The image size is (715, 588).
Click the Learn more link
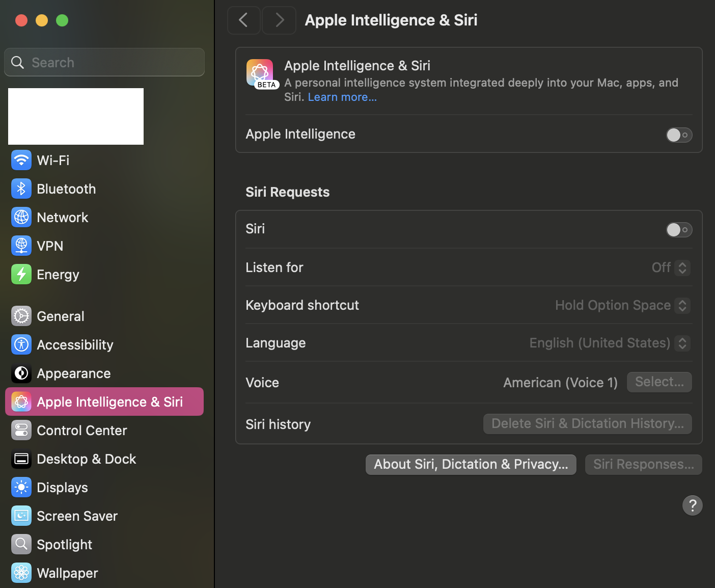point(342,97)
